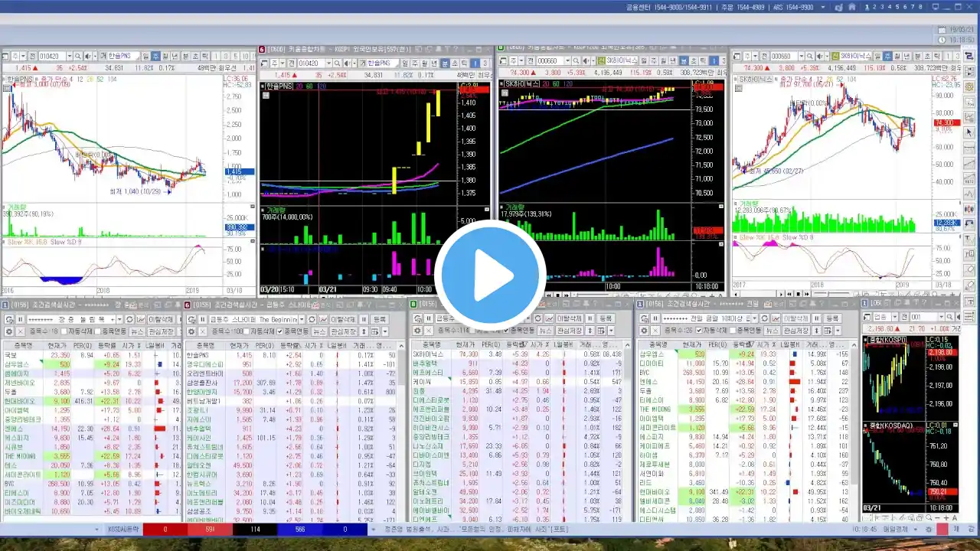
Task: Click blue 566 cell in bottom status bar
Action: click(x=299, y=529)
